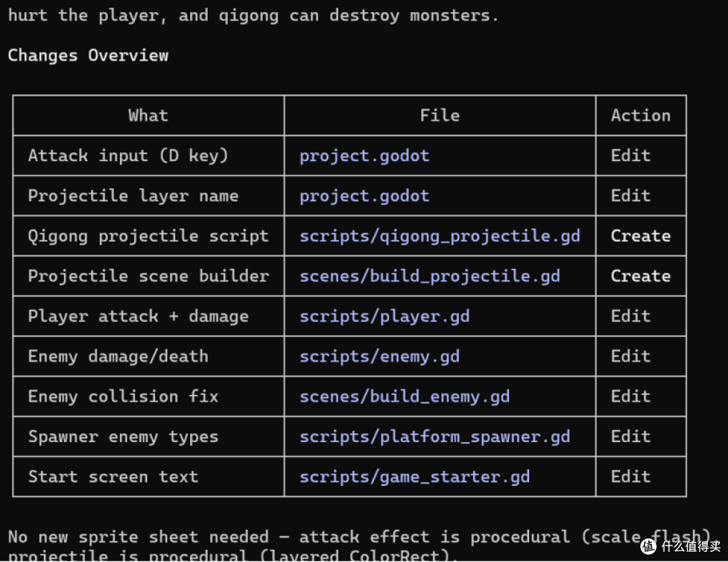
Task: Select the "Qigong projectile script" cell
Action: (x=148, y=237)
